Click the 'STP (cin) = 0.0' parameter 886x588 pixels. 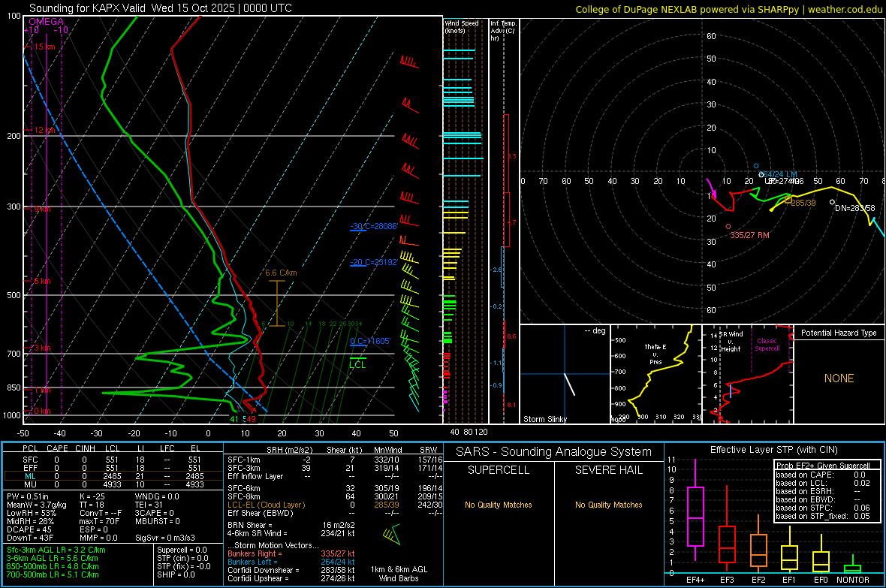click(182, 558)
